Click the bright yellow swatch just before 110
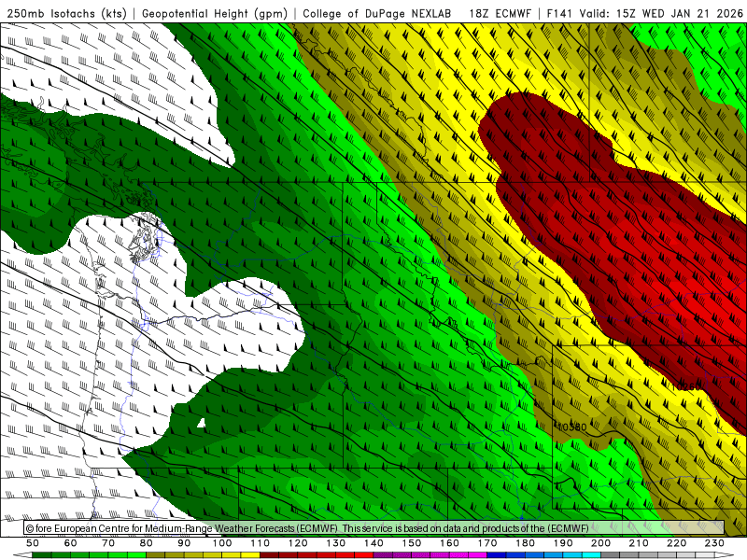 point(250,555)
